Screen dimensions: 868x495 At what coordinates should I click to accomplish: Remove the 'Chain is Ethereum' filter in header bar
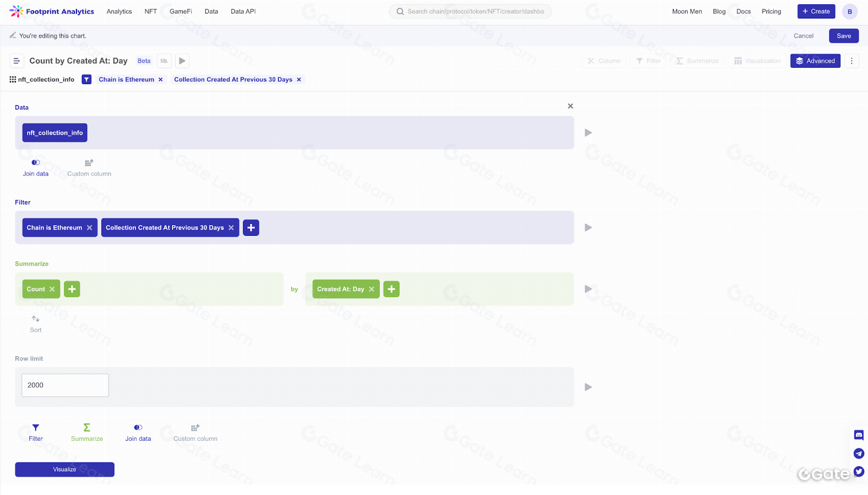tap(161, 80)
